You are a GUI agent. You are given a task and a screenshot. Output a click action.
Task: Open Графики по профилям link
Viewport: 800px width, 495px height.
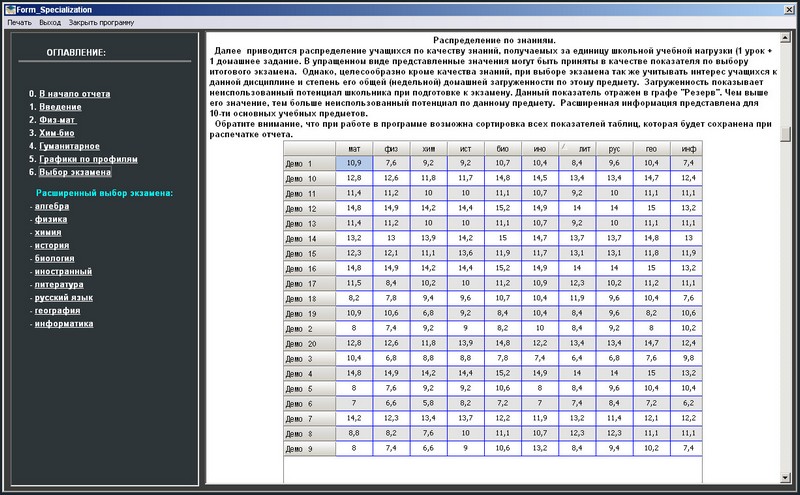[88, 159]
